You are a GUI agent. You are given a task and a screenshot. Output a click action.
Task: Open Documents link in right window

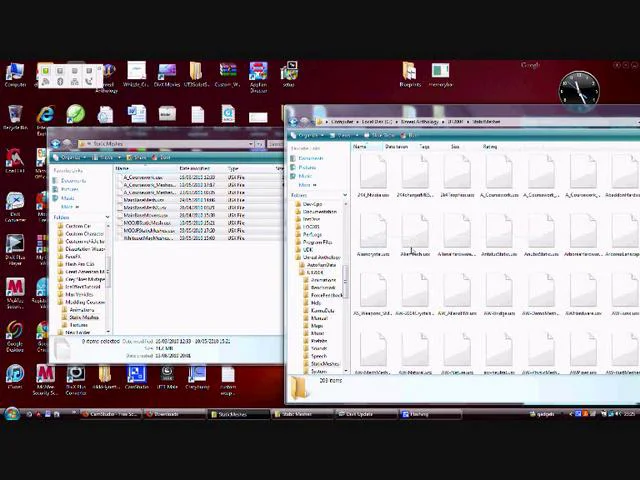pos(307,158)
